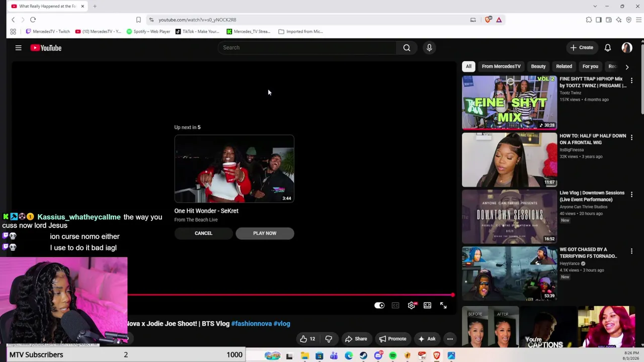
Task: Open the bookmarks apps grid
Action: pos(13,31)
